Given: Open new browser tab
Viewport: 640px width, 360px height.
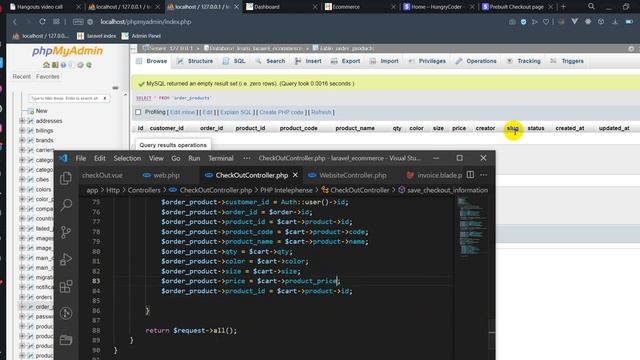Looking at the screenshot, I should (563, 7).
